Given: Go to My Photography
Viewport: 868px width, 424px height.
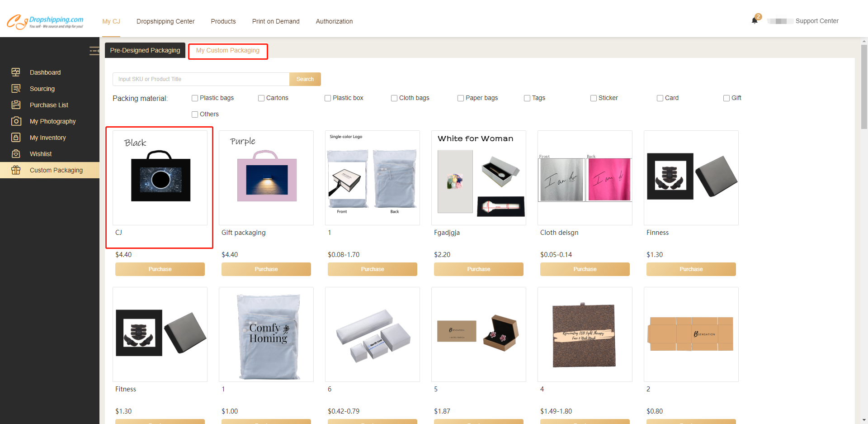Looking at the screenshot, I should tap(53, 121).
